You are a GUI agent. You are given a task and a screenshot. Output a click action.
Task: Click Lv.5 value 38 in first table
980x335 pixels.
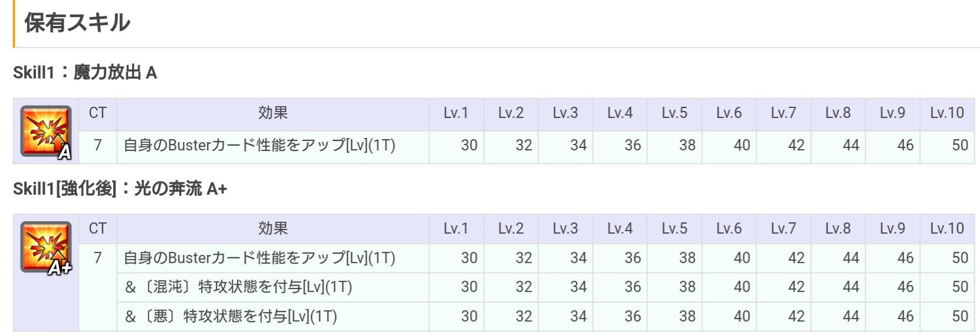click(688, 146)
